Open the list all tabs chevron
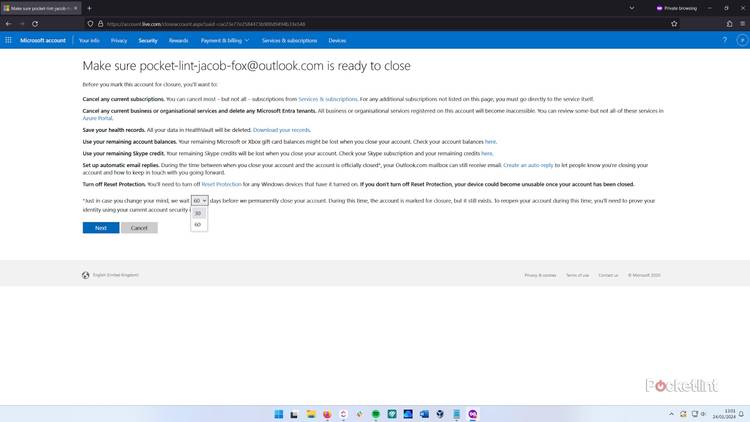The image size is (750, 422). (632, 8)
